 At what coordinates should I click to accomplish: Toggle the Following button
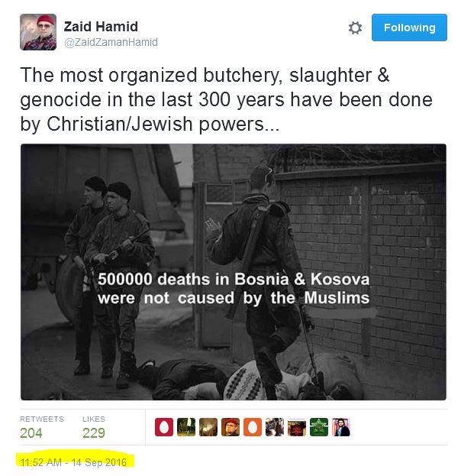click(x=409, y=28)
